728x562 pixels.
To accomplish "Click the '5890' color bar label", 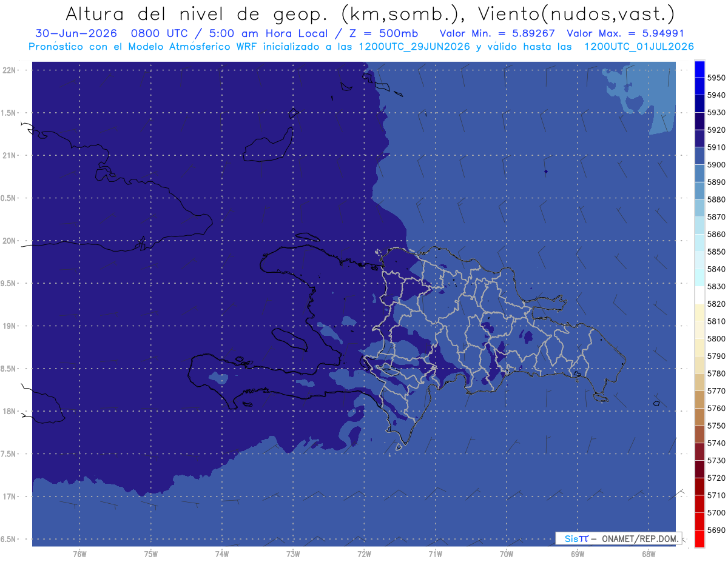I will [x=716, y=182].
